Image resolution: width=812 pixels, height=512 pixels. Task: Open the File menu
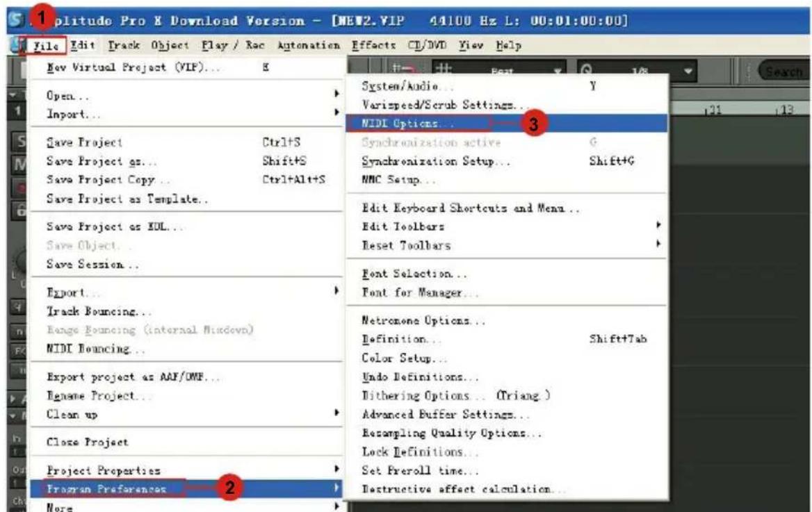pyautogui.click(x=45, y=46)
